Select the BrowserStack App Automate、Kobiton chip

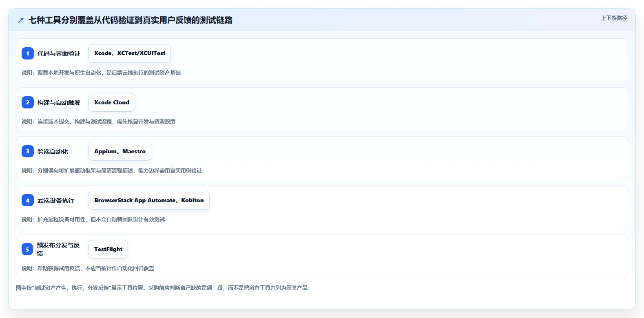click(149, 200)
